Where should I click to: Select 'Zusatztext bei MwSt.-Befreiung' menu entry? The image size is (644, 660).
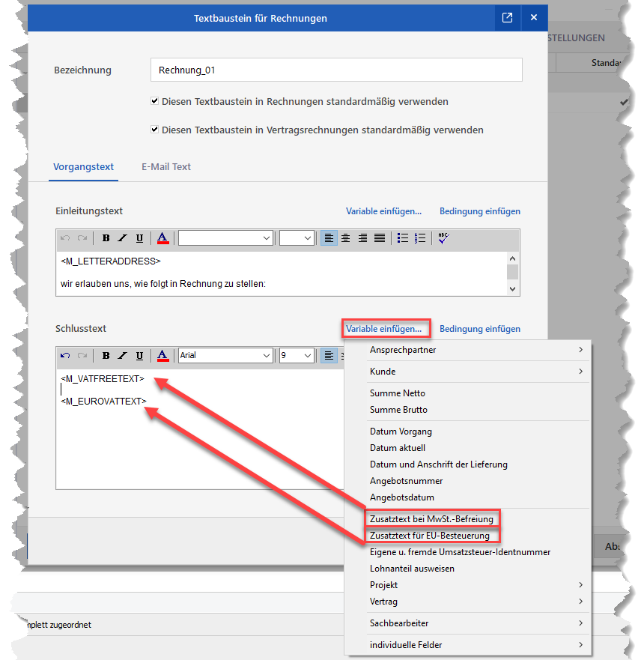pos(433,518)
